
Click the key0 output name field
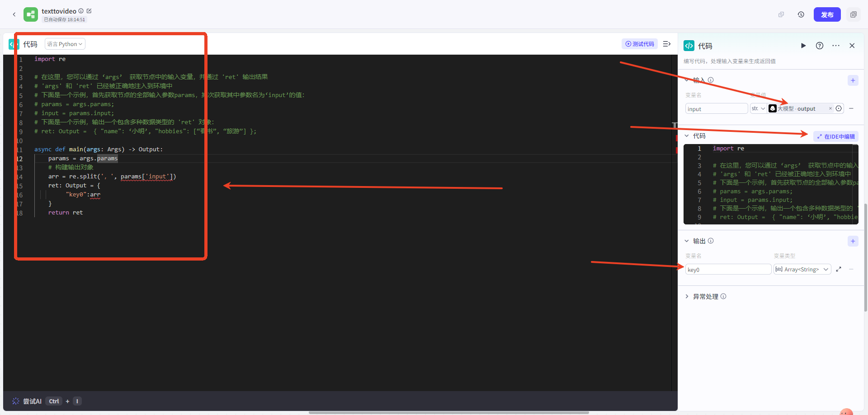727,270
